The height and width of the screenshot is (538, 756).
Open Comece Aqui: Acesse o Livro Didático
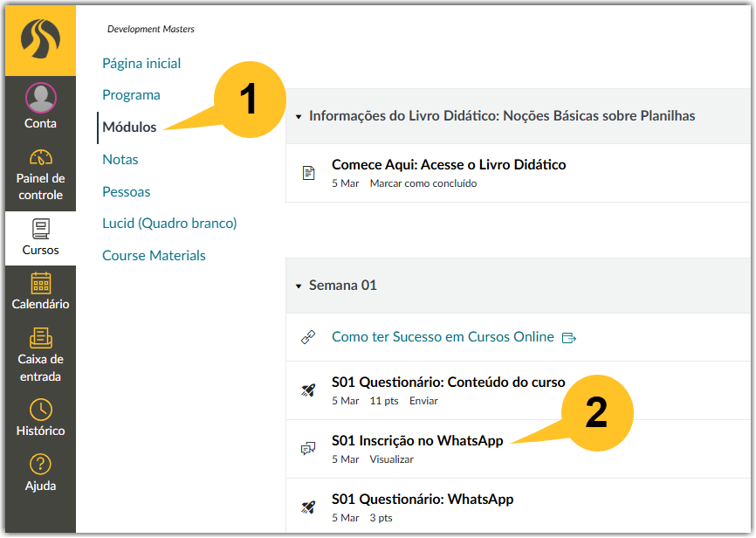pyautogui.click(x=449, y=164)
